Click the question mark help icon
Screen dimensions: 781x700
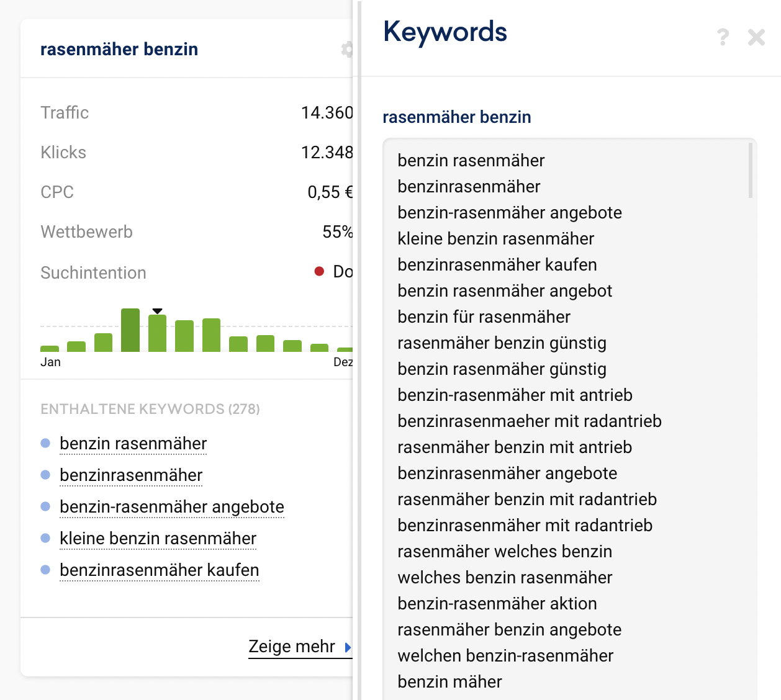(723, 37)
